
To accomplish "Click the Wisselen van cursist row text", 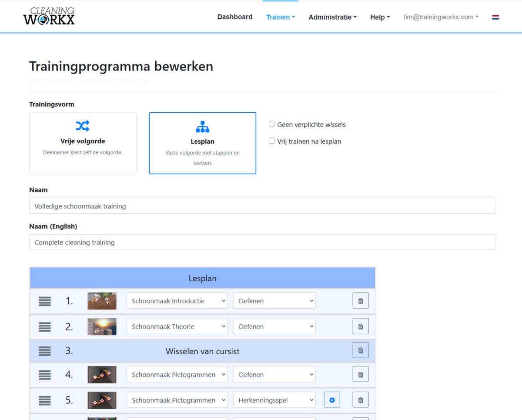I will [202, 351].
